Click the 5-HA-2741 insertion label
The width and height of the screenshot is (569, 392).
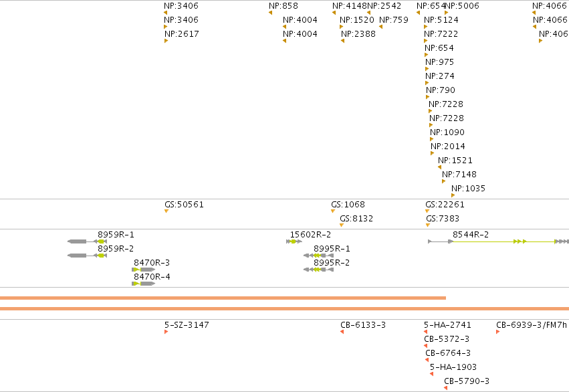[447, 325]
